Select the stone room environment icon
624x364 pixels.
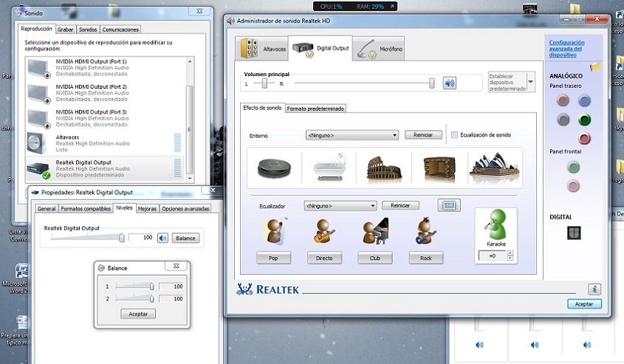pos(439,168)
